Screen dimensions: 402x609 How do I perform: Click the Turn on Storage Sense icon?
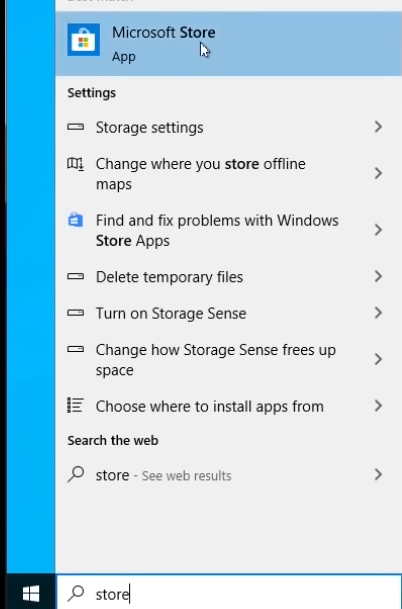75,313
